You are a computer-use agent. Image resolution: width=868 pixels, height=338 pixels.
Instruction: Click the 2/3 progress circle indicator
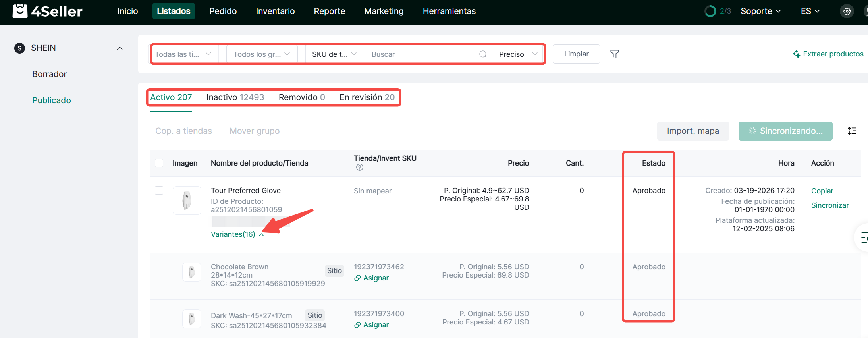click(x=710, y=11)
